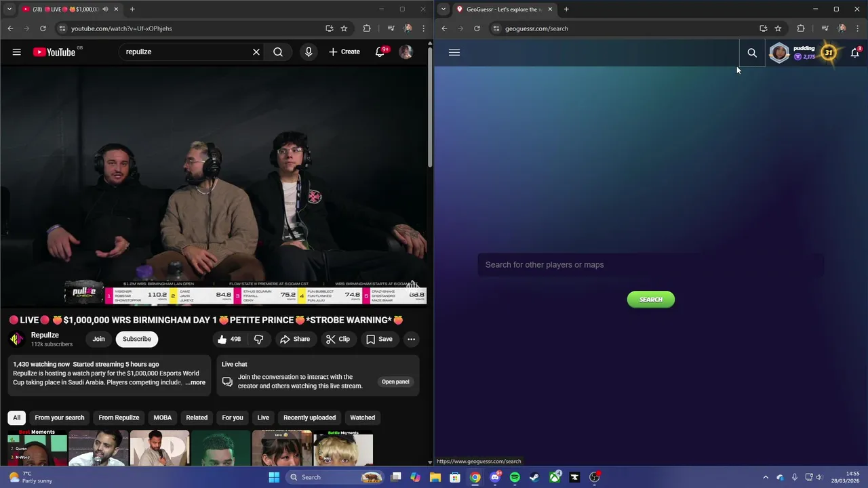This screenshot has height=488, width=868.
Task: Close the GeoGuessr browser tab
Action: coord(550,9)
